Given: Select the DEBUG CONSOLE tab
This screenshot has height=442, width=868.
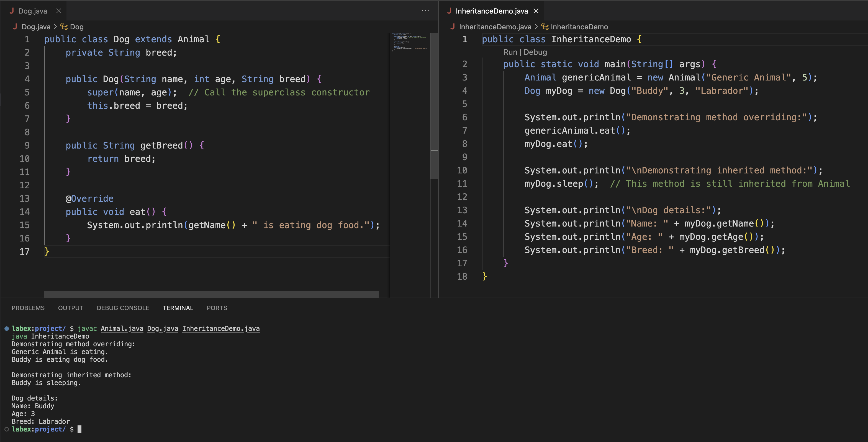Looking at the screenshot, I should click(x=123, y=308).
